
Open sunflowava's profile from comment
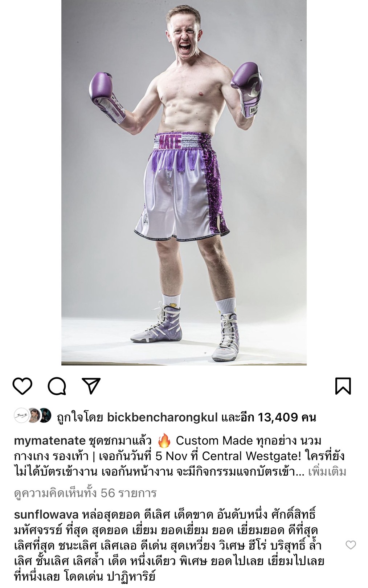(x=46, y=515)
